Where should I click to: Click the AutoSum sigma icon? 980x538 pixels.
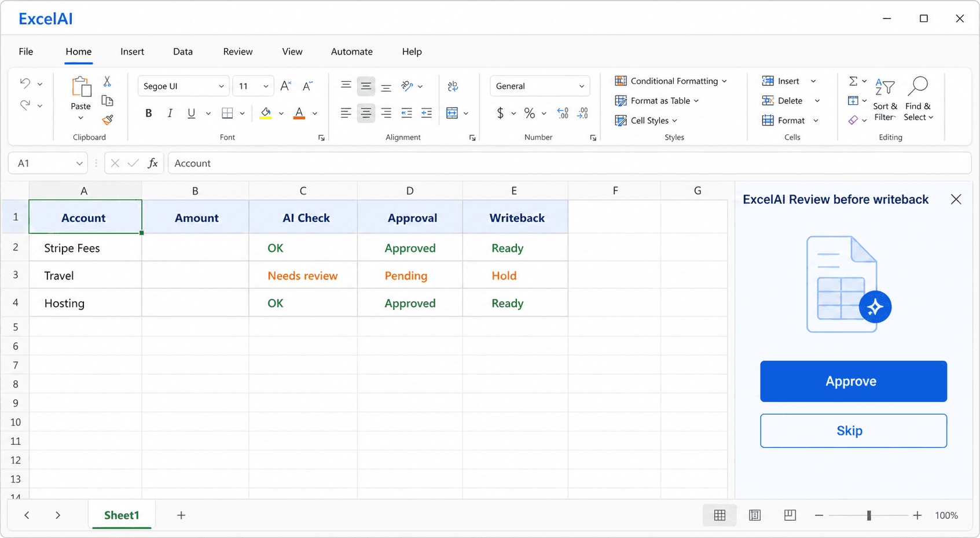point(853,81)
